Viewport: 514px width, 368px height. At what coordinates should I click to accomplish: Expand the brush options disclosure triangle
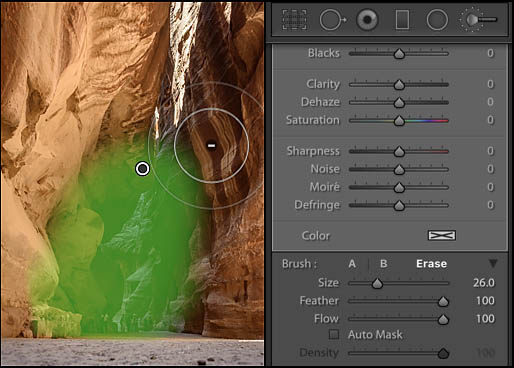click(x=493, y=263)
